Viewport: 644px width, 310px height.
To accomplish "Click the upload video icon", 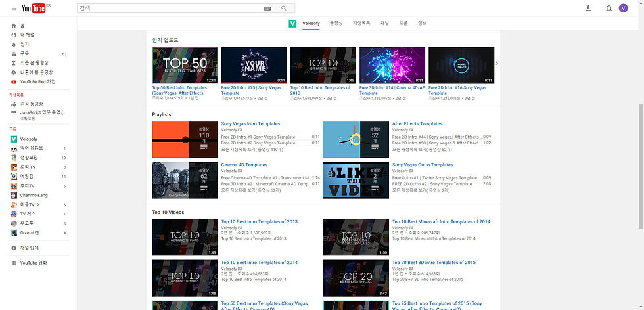I will point(588,9).
